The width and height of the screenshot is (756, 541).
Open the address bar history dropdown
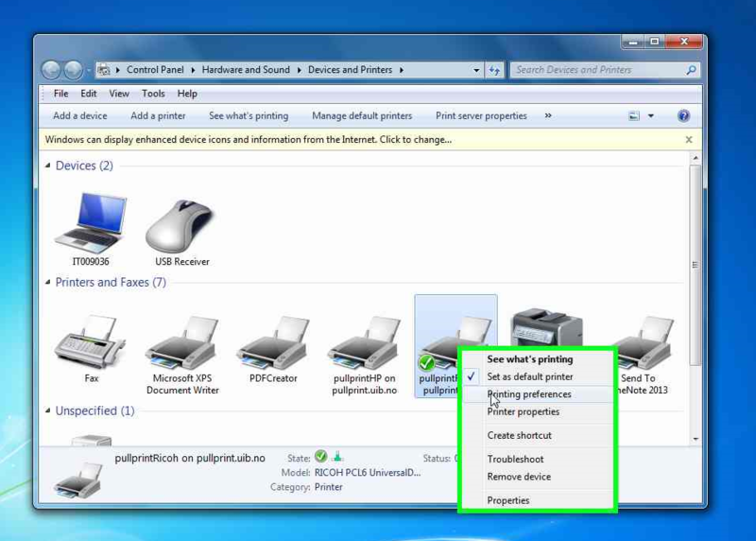click(x=476, y=70)
